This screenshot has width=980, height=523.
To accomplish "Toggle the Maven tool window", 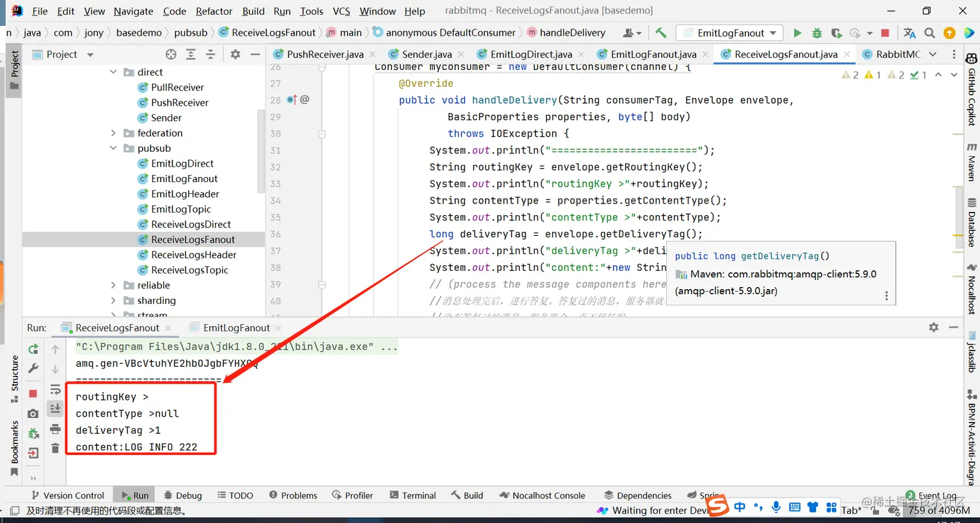I will tap(971, 163).
